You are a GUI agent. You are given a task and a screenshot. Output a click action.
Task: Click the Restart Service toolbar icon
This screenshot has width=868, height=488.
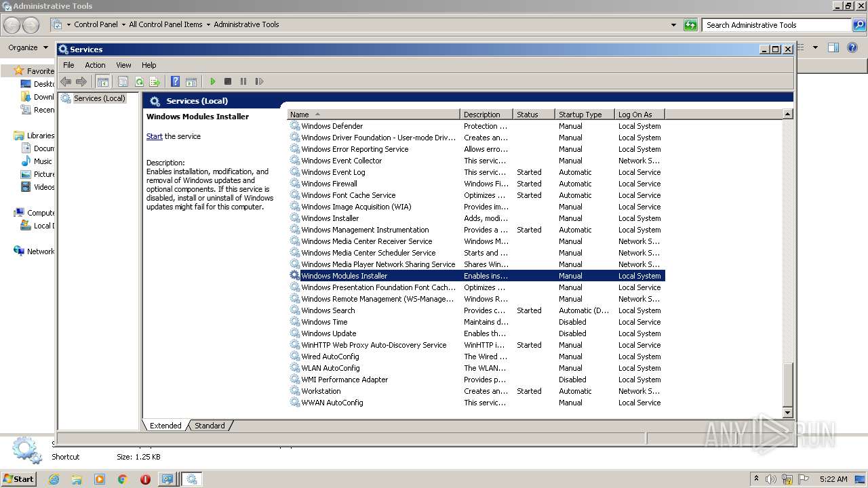[259, 81]
